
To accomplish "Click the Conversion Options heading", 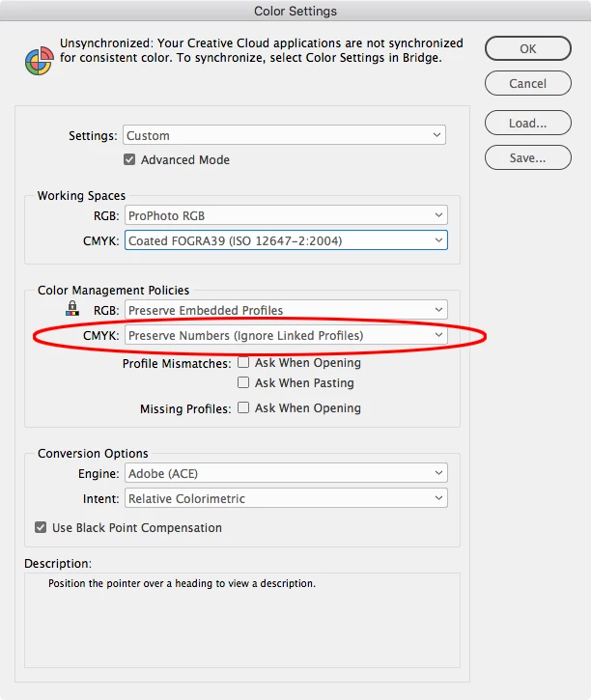I will pos(93,453).
